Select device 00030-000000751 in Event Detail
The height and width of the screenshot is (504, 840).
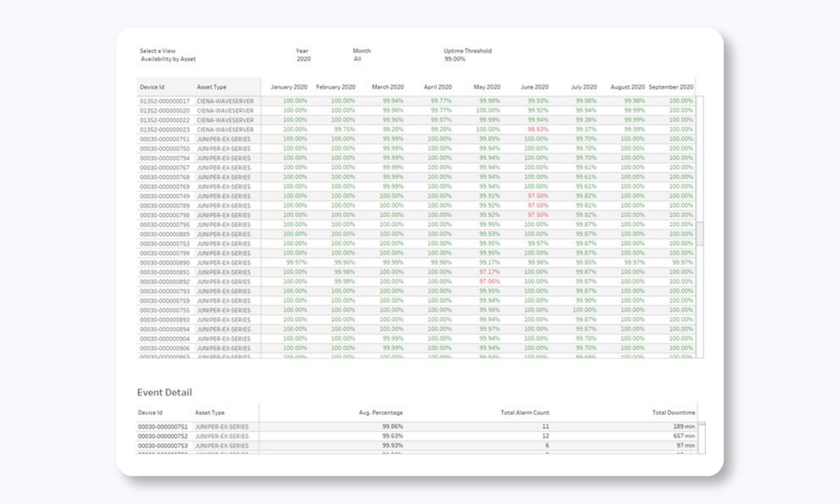click(164, 426)
